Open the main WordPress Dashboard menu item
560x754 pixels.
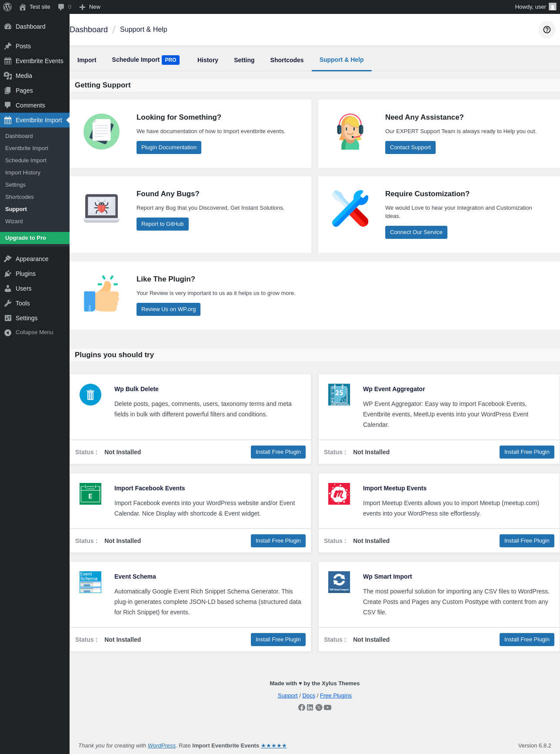[x=35, y=27]
